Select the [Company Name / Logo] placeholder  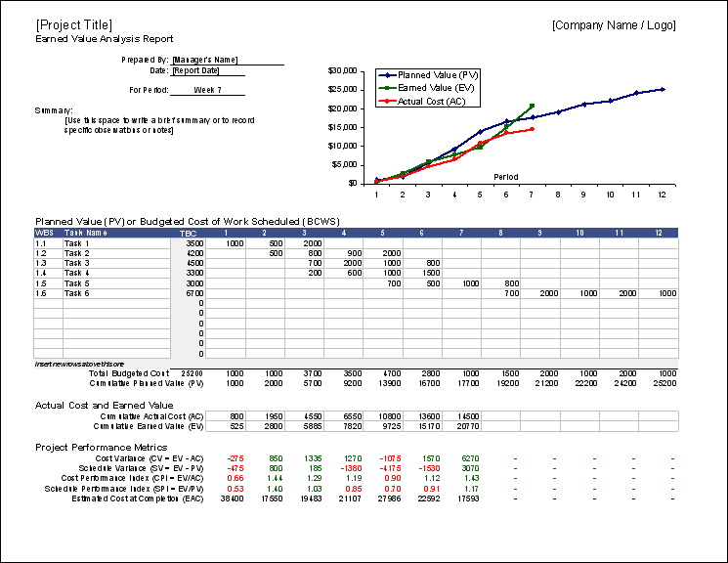(x=613, y=25)
